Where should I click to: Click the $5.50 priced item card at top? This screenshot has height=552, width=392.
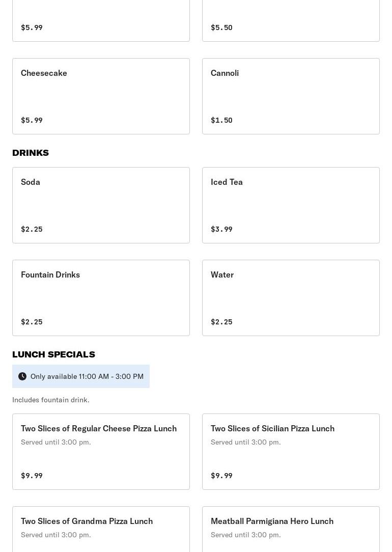291,20
